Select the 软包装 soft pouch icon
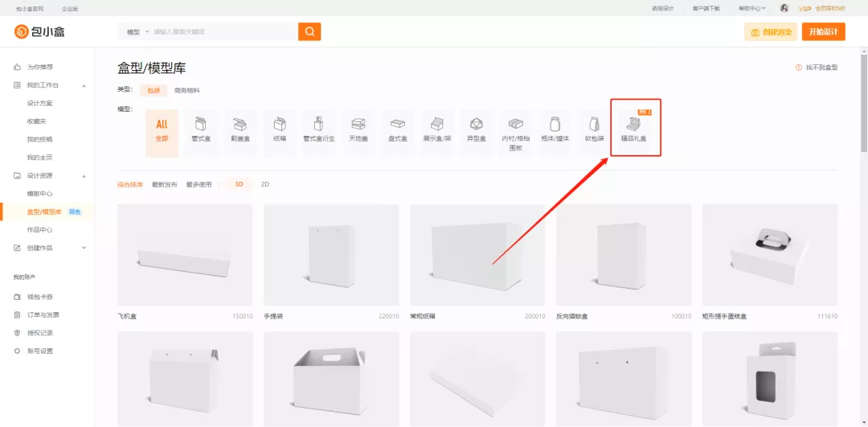Screen dimensions: 868x427 coord(595,124)
